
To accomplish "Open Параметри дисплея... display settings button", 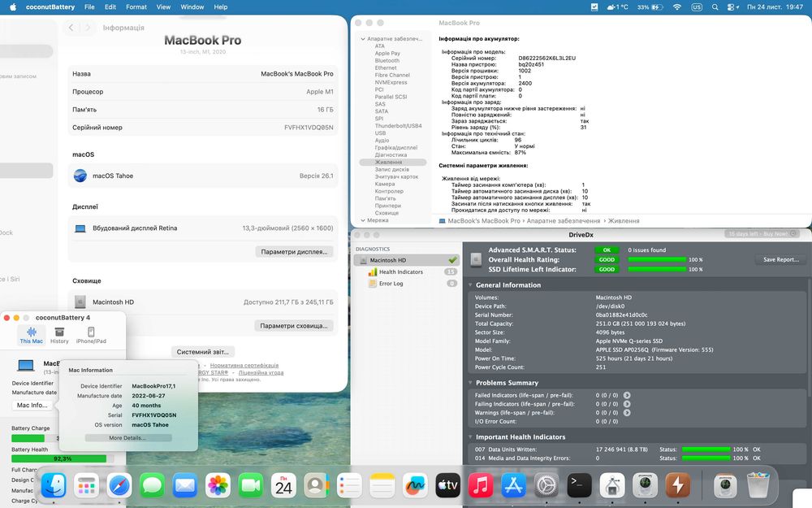I will click(294, 252).
